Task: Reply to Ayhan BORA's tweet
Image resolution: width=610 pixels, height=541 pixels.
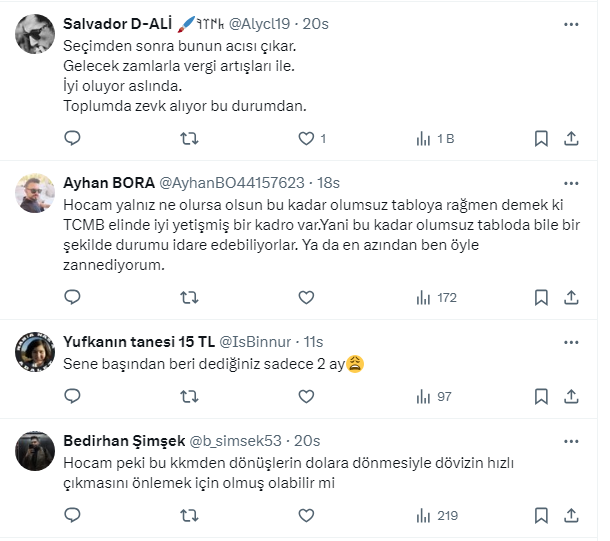Action: 71,297
